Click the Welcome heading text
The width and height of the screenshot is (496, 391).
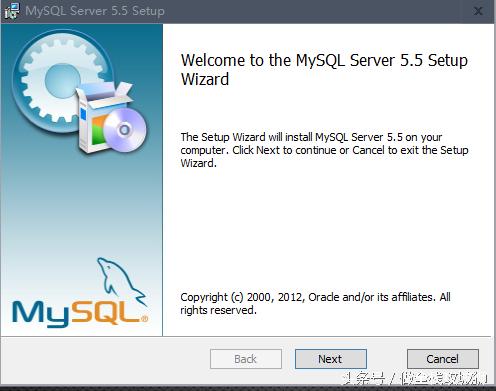pos(324,70)
